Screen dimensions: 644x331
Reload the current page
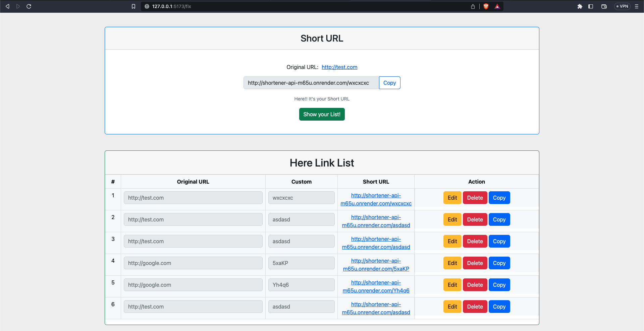click(29, 6)
